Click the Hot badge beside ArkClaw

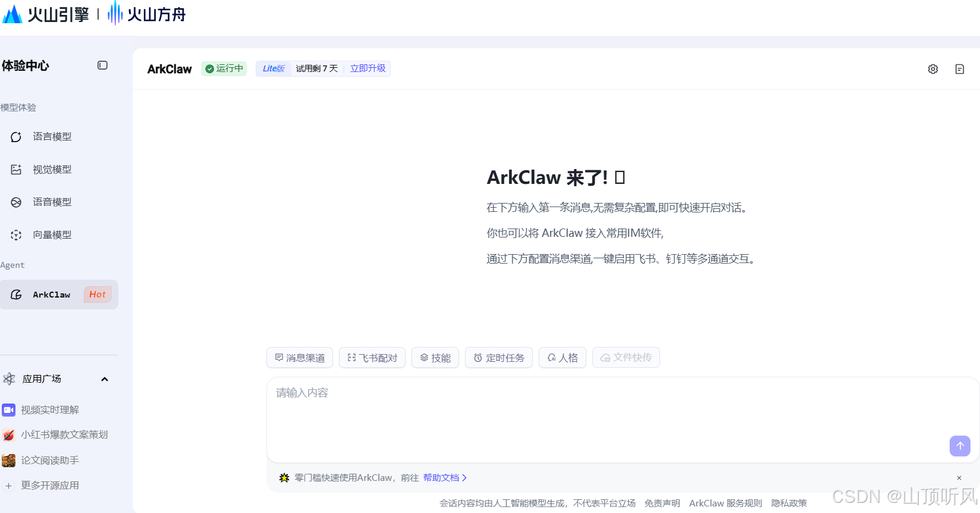tap(98, 295)
